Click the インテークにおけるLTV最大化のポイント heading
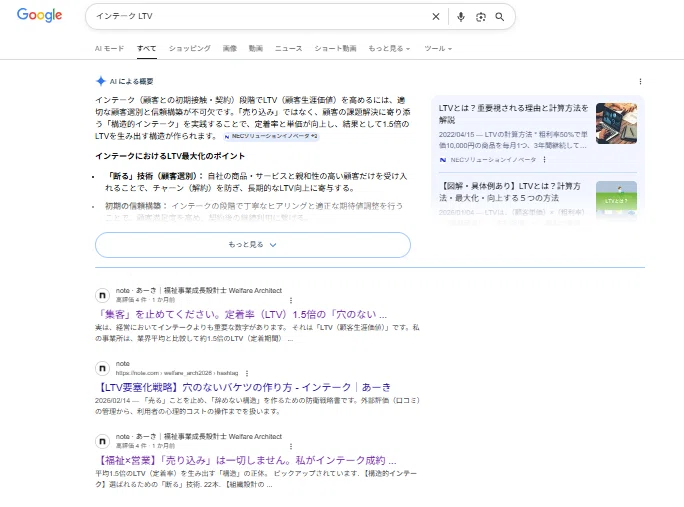684x507 pixels. pos(170,156)
